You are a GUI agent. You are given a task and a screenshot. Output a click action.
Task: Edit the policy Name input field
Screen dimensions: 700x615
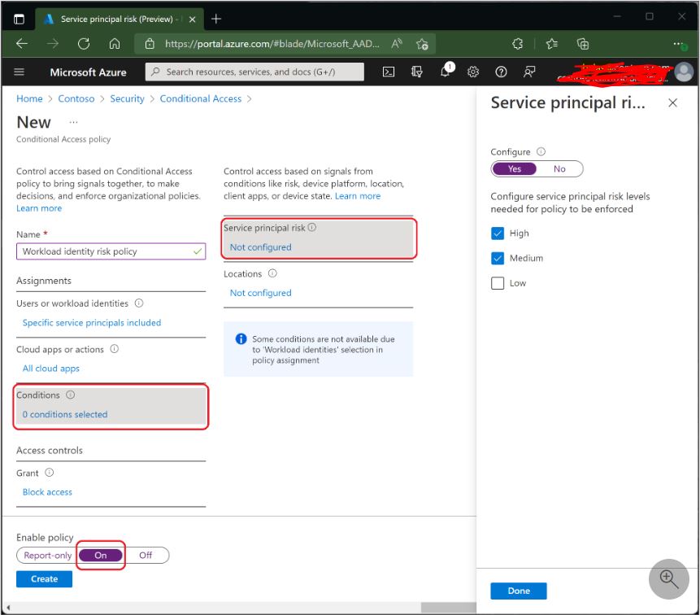111,251
